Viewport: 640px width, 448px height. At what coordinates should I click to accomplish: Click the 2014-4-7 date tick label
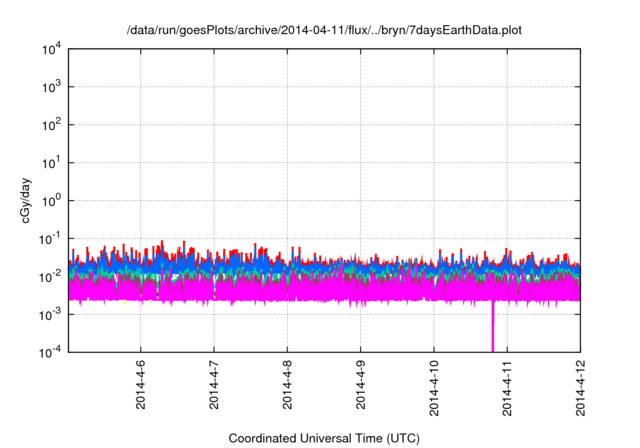coord(214,384)
